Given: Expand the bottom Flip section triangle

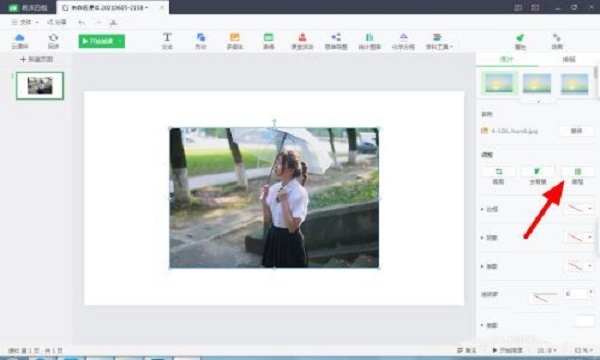Looking at the screenshot, I should point(482,325).
